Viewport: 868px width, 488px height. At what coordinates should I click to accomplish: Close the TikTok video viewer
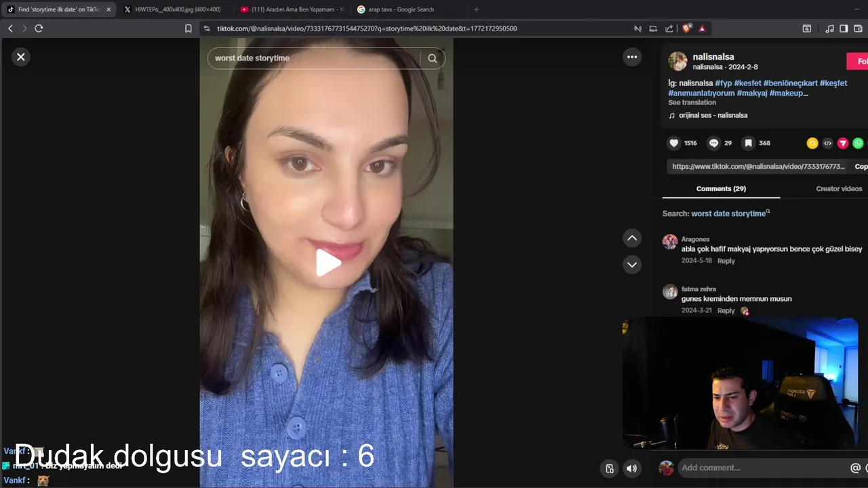pos(21,57)
